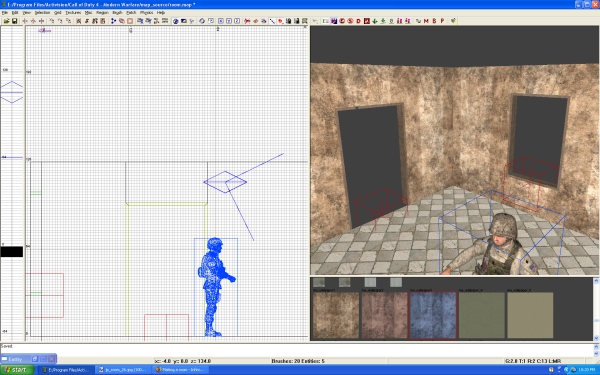The height and width of the screenshot is (375, 600).
Task: Click the green down arrow toolbar icon
Action: click(375, 21)
